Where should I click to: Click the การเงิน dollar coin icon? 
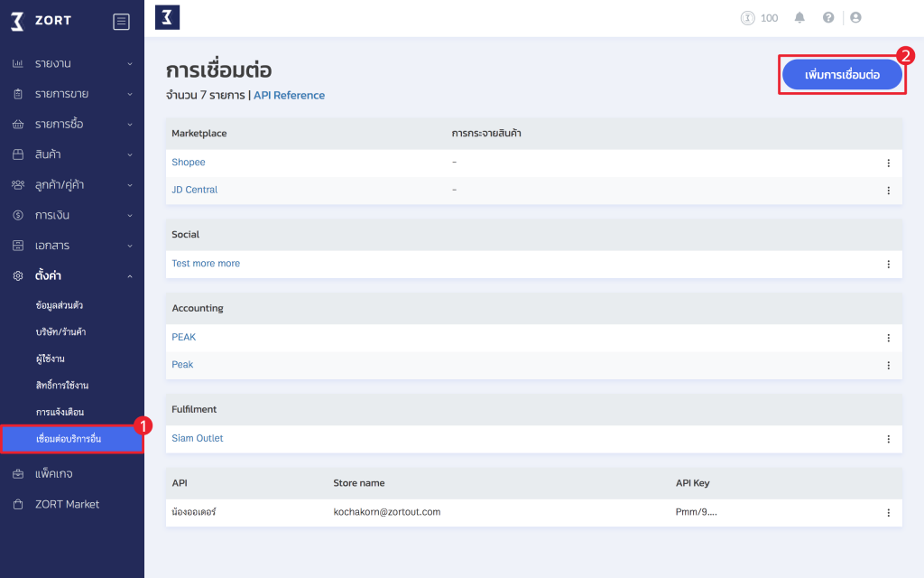coord(18,215)
